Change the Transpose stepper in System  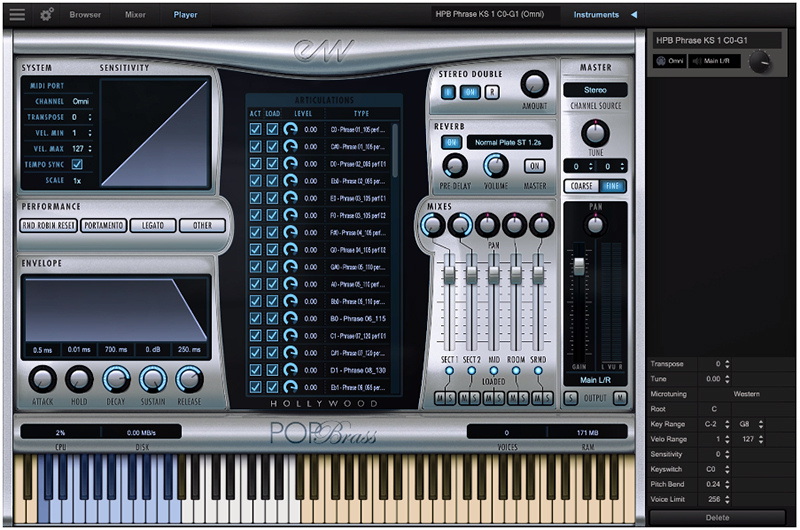90,117
